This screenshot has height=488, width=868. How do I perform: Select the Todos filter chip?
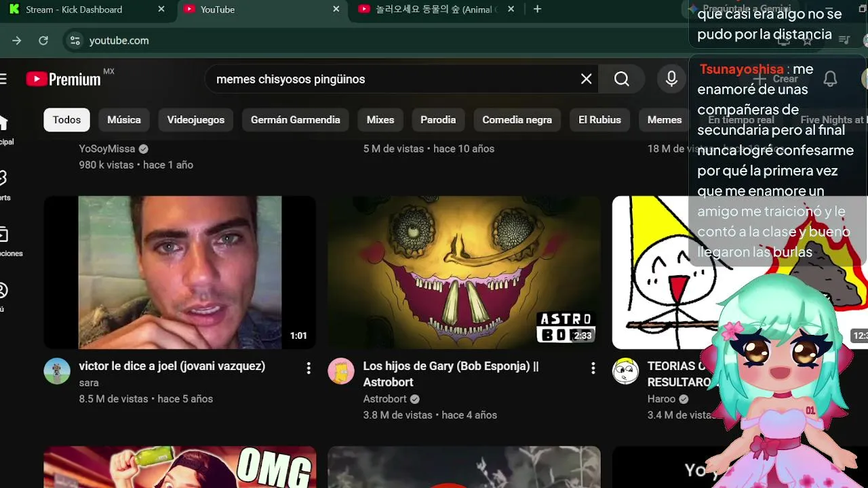point(66,120)
